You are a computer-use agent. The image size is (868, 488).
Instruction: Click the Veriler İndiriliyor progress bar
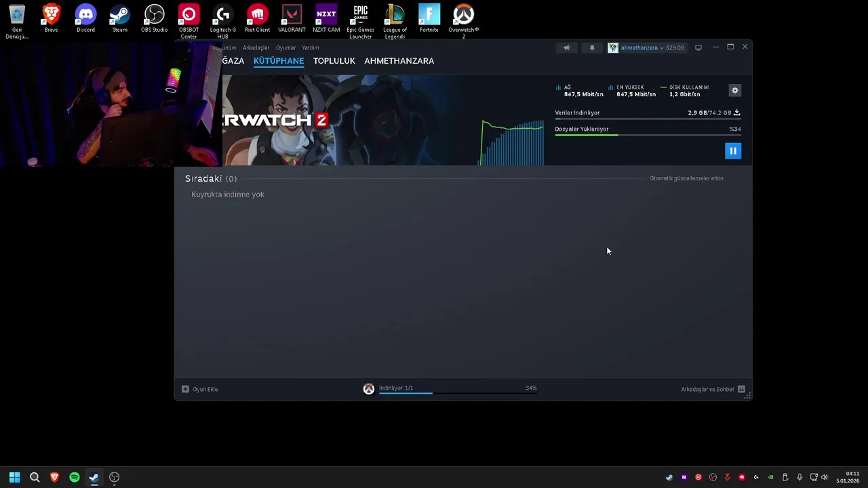pyautogui.click(x=648, y=119)
